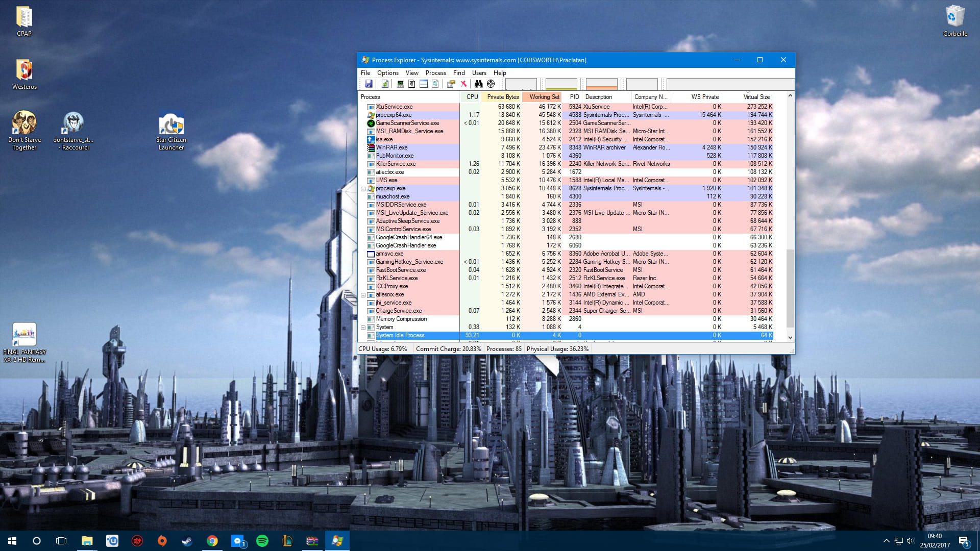
Task: Select the armsvc.exe process row
Action: click(x=566, y=254)
